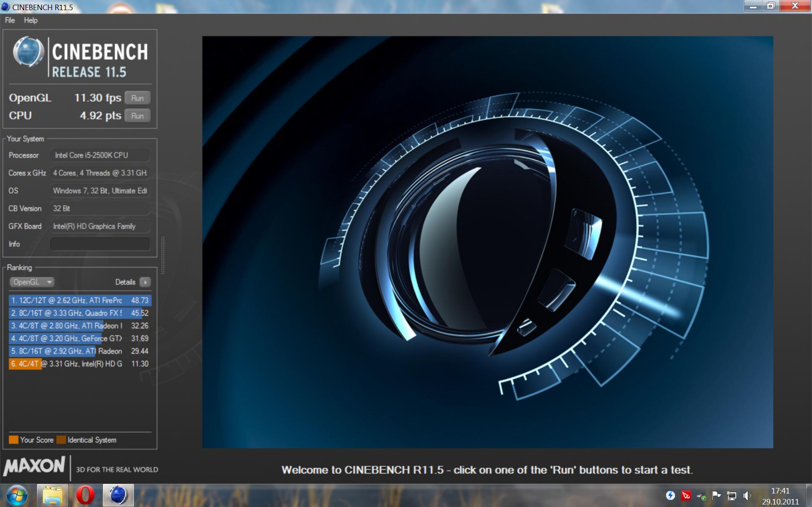The image size is (812, 507).
Task: Click the CINEBENCH sphere logo icon
Action: [x=28, y=52]
